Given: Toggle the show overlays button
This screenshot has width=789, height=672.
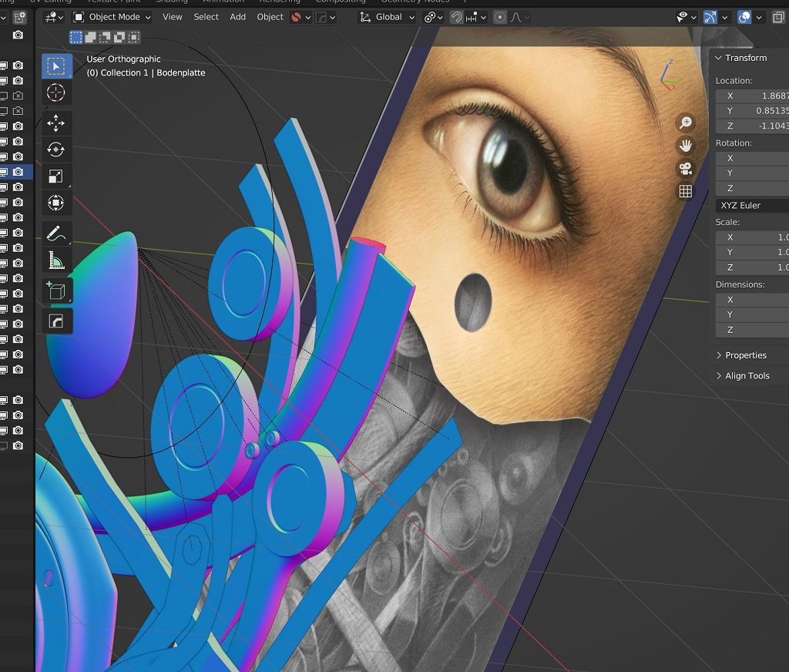Looking at the screenshot, I should 744,18.
